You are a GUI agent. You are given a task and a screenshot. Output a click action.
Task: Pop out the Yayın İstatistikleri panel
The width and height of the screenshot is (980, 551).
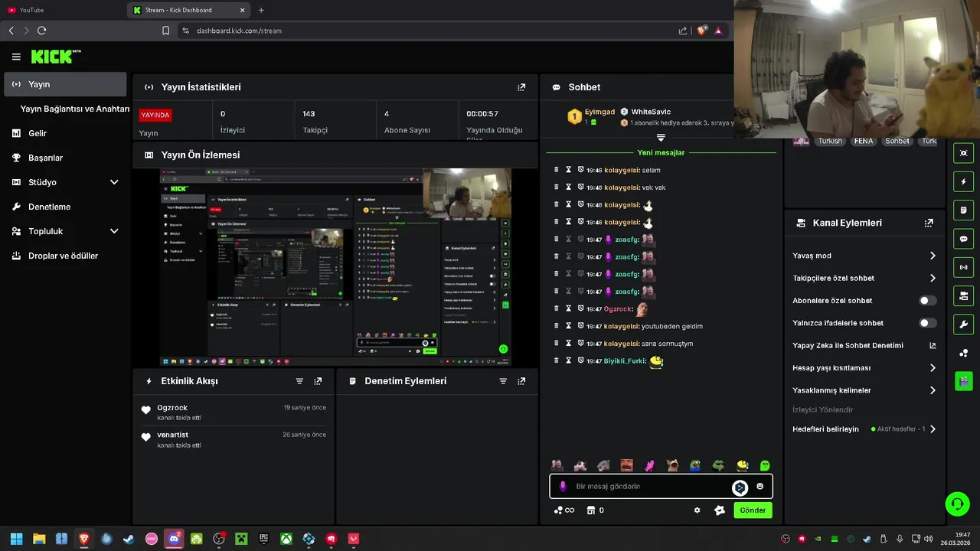pyautogui.click(x=521, y=87)
